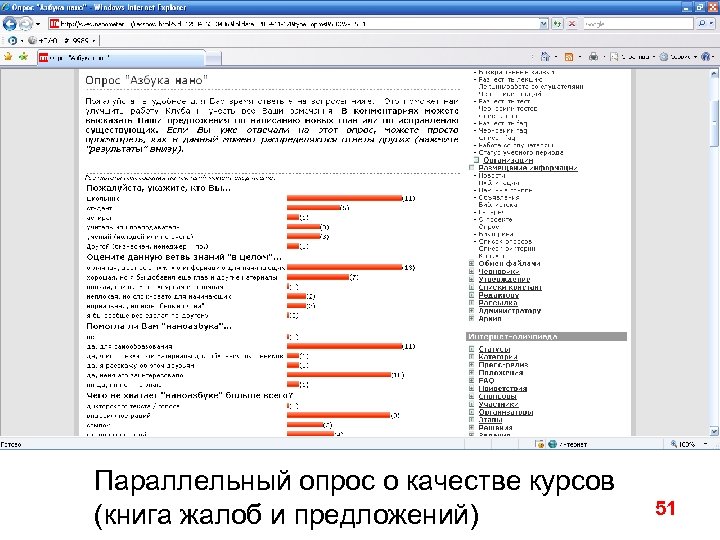This screenshot has height=540, width=720.
Task: Click the page scrollbar up arrow
Action: pyautogui.click(x=714, y=73)
